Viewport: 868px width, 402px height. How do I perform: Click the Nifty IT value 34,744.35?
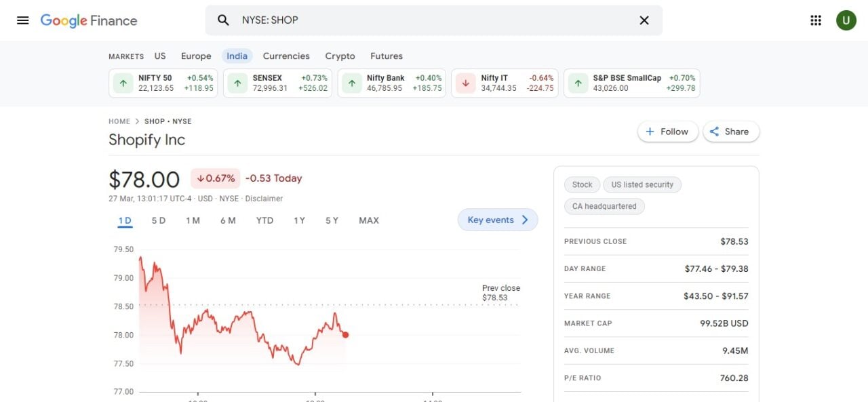(x=498, y=88)
